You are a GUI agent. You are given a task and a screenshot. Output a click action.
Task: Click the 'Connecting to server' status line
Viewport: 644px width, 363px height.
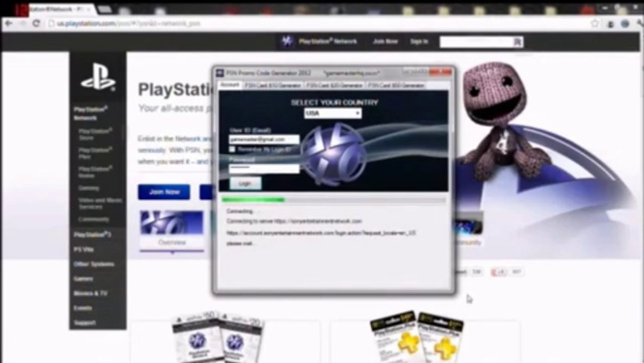[294, 221]
